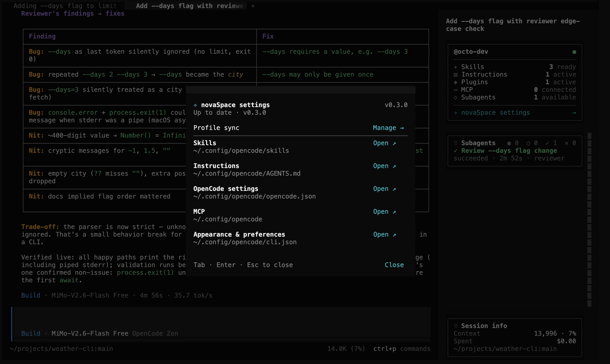Screen dimensions: 610x364
Task: Select the Subagents outline diamond icon
Action: (456, 97)
